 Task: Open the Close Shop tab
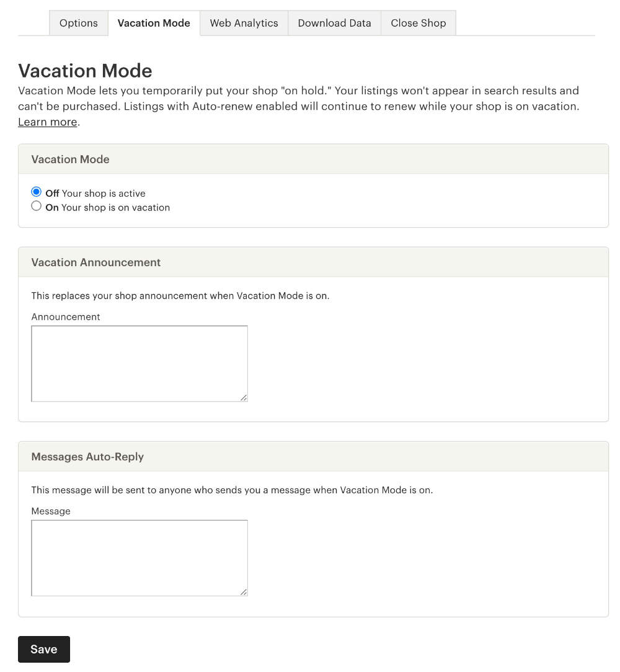tap(418, 23)
